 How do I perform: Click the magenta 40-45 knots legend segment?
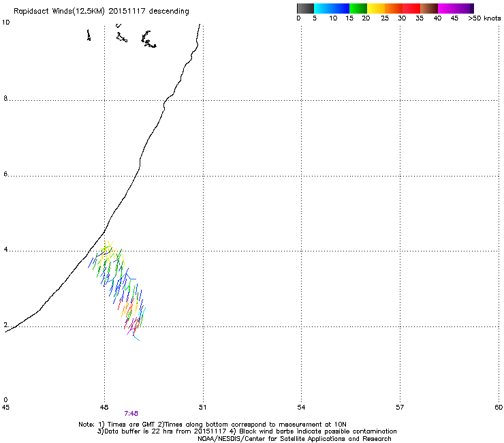coord(447,8)
